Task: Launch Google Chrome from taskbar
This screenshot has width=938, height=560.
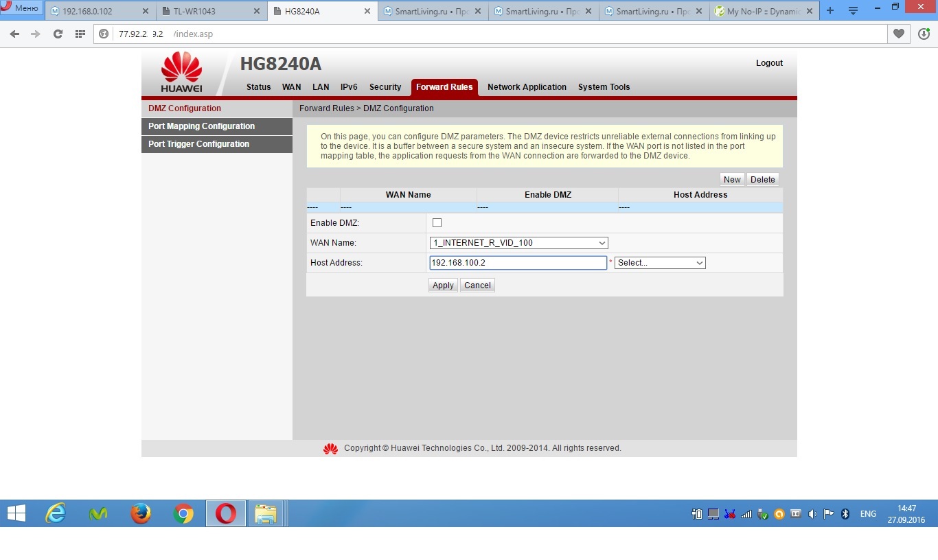Action: tap(183, 513)
